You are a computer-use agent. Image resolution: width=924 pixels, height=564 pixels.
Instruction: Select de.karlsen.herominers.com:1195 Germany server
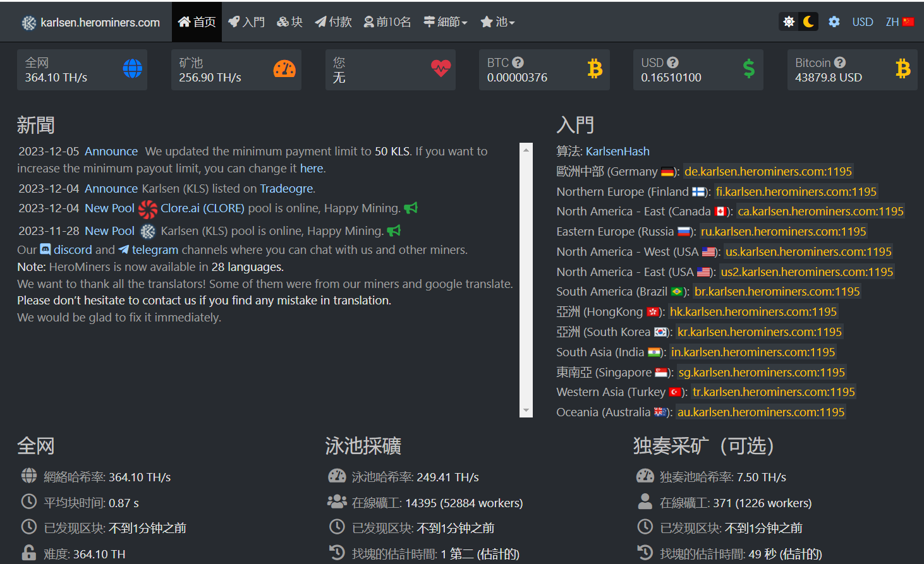(768, 172)
